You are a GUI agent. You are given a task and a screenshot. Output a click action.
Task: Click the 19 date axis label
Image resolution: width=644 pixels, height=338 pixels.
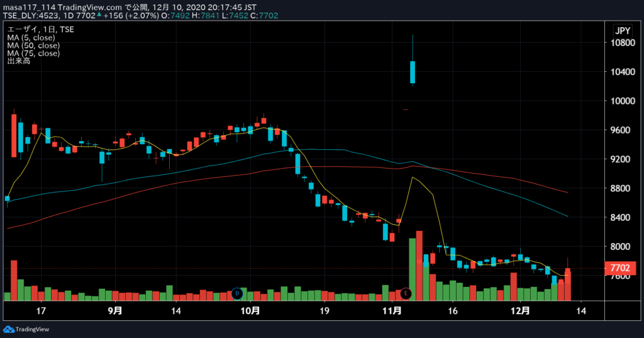pos(325,311)
